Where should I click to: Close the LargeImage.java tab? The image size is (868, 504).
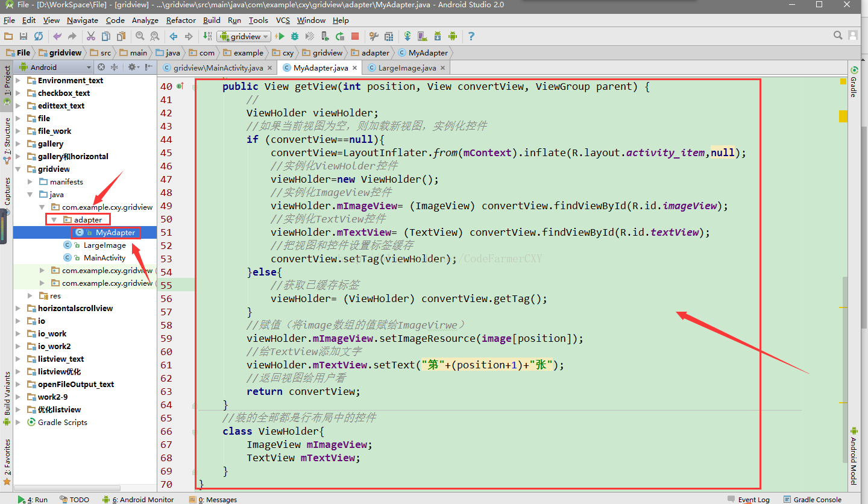tap(443, 68)
